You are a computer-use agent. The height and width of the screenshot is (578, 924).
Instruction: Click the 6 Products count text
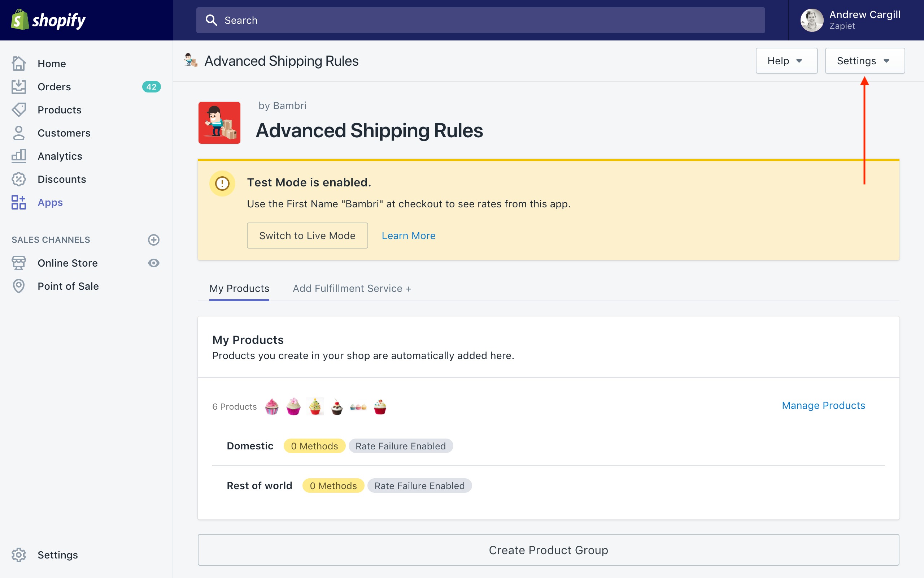pyautogui.click(x=235, y=406)
